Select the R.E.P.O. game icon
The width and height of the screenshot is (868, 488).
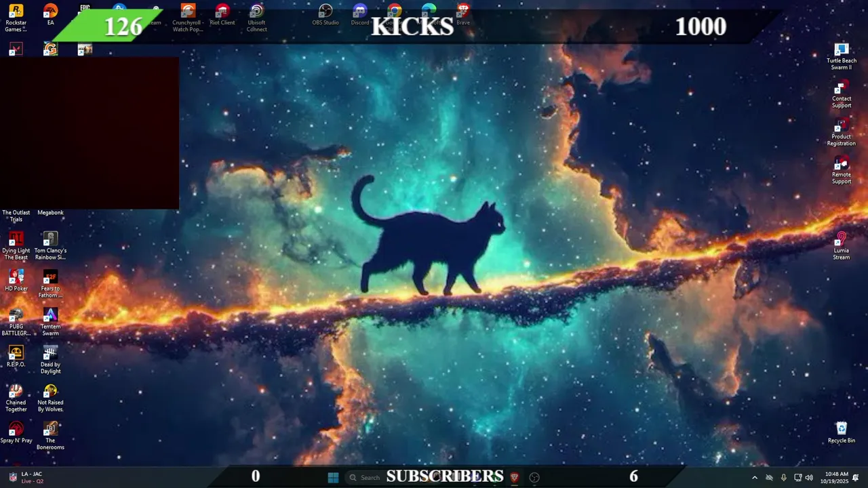[x=16, y=357]
